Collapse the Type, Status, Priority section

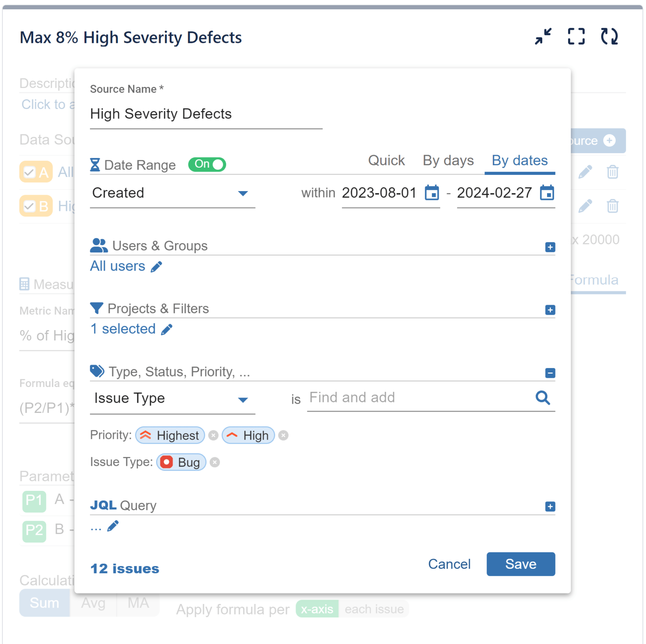[550, 373]
